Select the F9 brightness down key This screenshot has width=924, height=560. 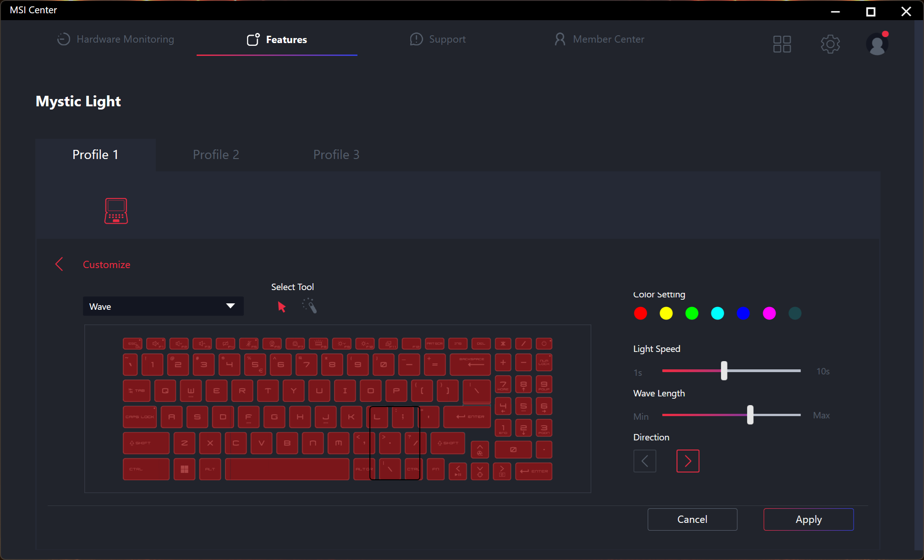pos(341,344)
